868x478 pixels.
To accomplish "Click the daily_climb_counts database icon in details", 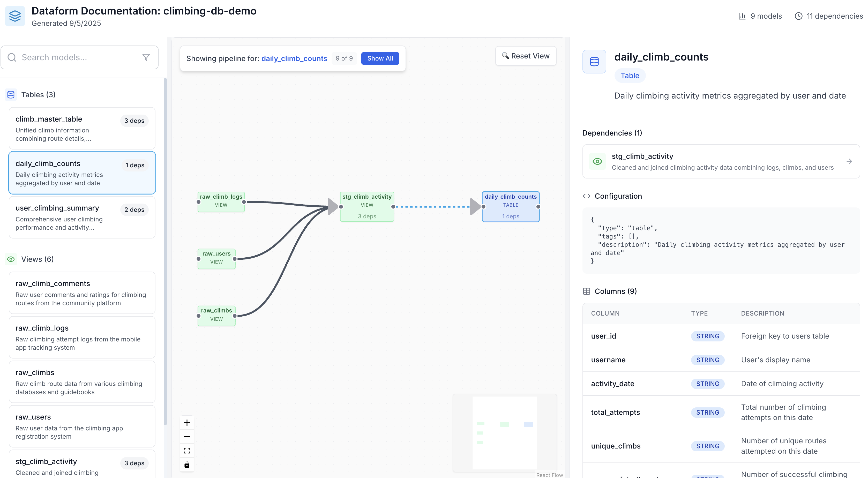I will pos(594,62).
